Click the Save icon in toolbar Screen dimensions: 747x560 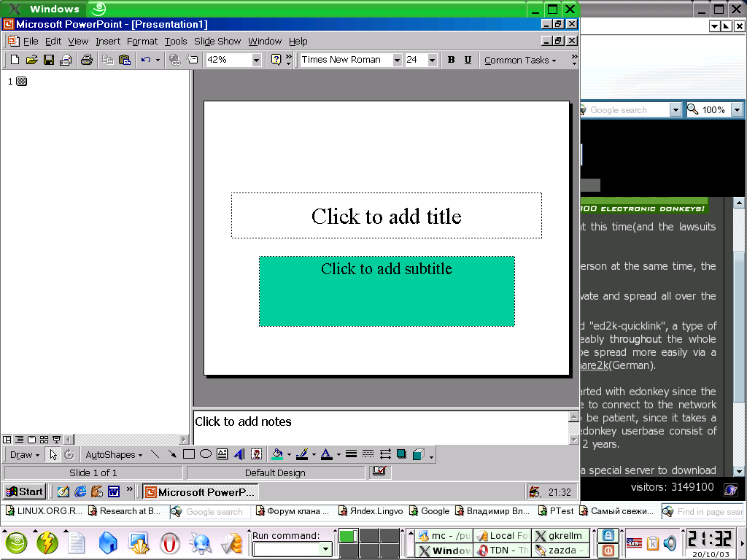[49, 60]
